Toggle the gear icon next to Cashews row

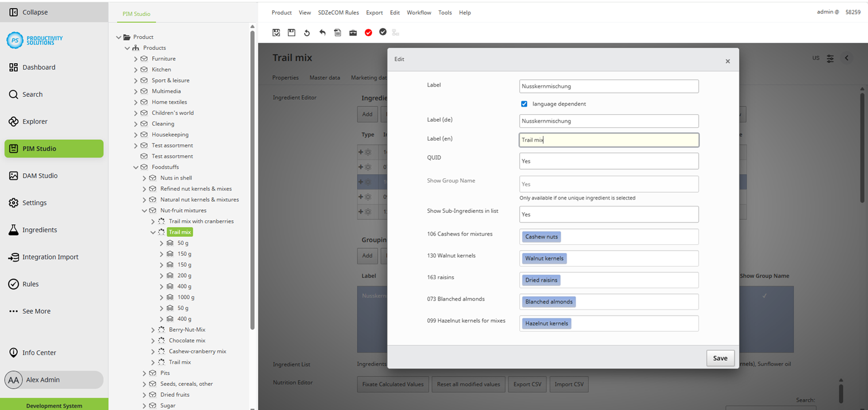(368, 152)
